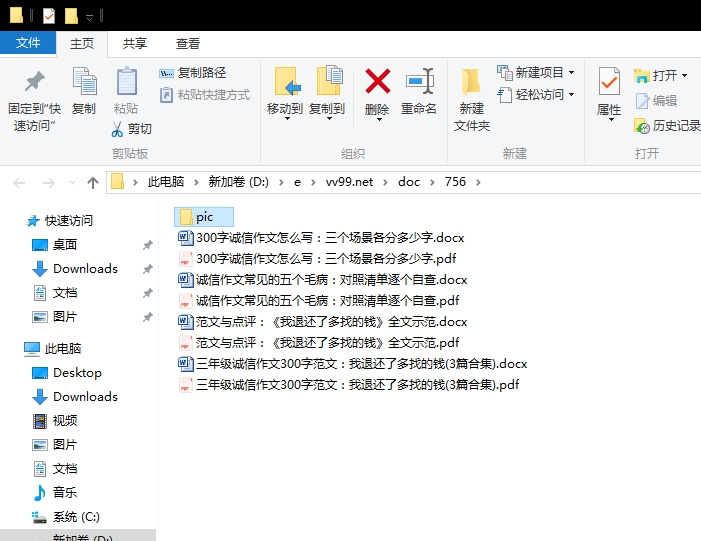Click 新加卷 (D:) in the address bar
The image size is (701, 541).
(x=239, y=182)
